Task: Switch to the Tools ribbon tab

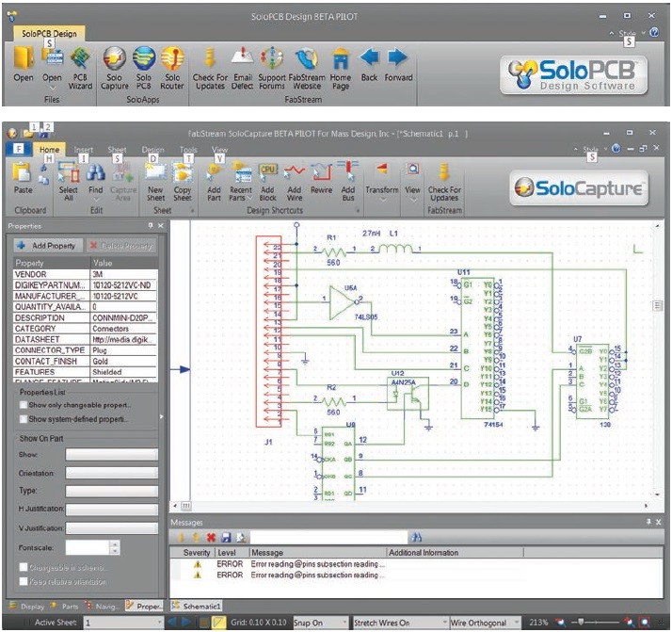Action: [188, 150]
